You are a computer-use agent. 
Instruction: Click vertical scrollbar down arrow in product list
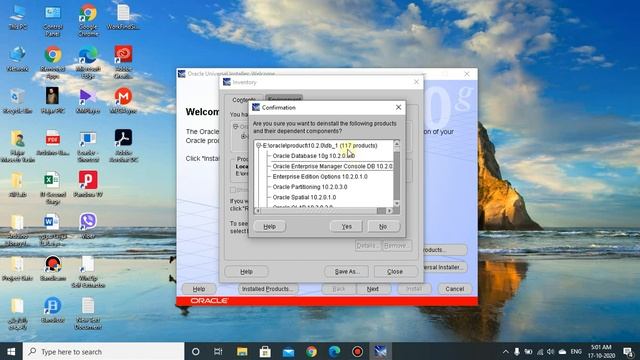coord(396,203)
